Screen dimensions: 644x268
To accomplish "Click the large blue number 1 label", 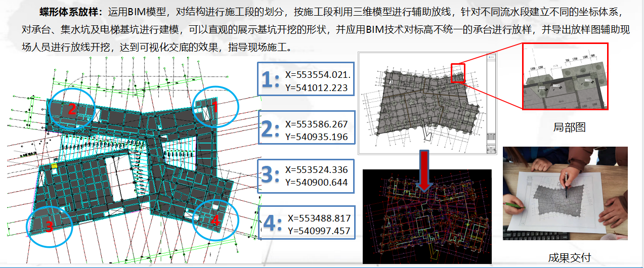I will click(x=270, y=80).
